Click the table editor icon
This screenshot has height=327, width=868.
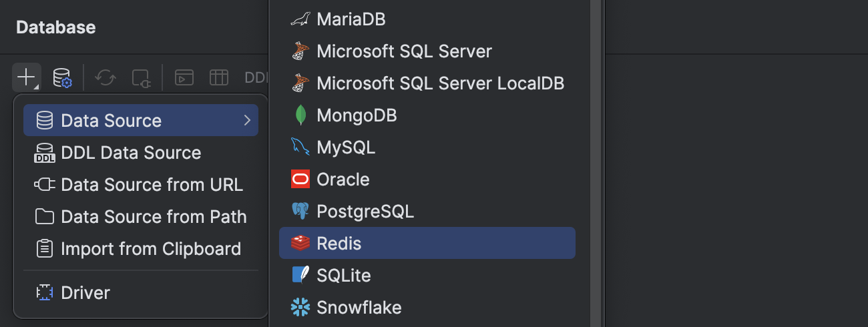click(x=219, y=77)
